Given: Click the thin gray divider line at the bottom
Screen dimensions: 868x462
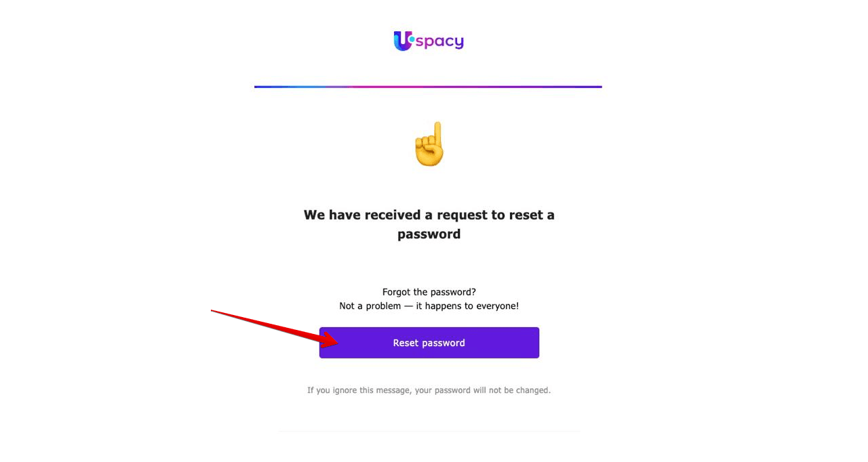Looking at the screenshot, I should pyautogui.click(x=429, y=432).
